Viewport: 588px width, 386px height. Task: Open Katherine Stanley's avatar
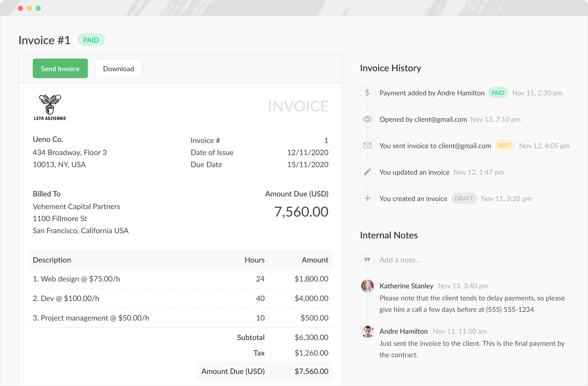pyautogui.click(x=367, y=286)
